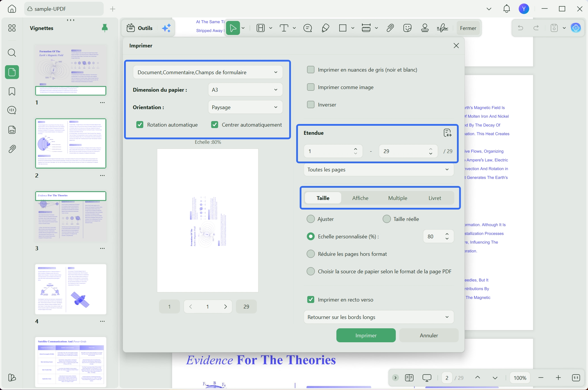Expand the highlight tool options arrow
Image resolution: width=588 pixels, height=390 pixels.
pyautogui.click(x=271, y=28)
